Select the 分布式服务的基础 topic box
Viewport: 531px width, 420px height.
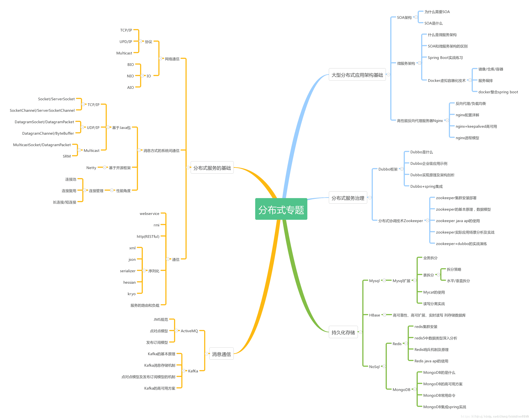[x=212, y=167]
